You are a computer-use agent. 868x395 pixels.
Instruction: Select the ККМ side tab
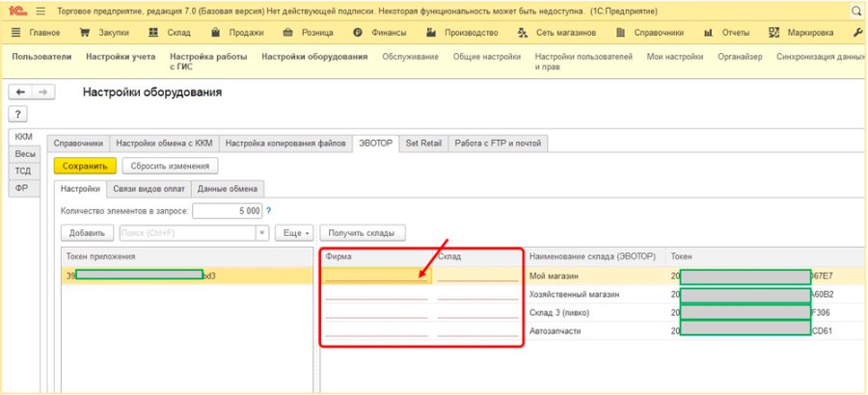[23, 137]
